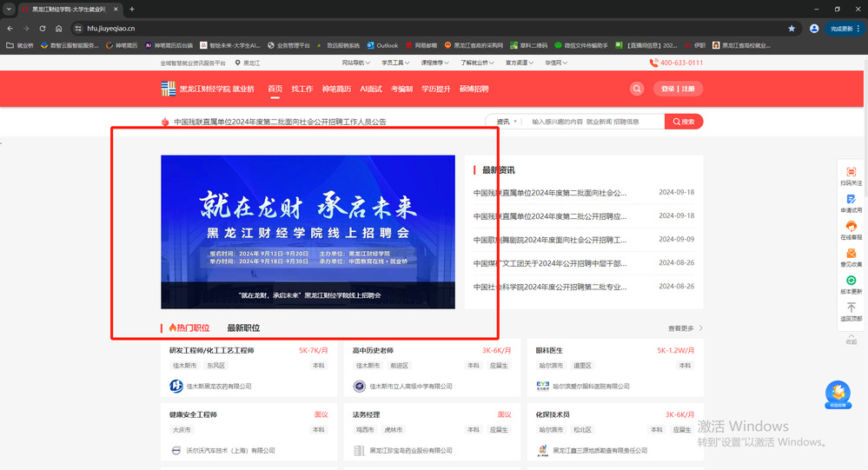868x470 pixels.
Task: Expand the 学员工具 dropdown menu
Action: pyautogui.click(x=394, y=63)
